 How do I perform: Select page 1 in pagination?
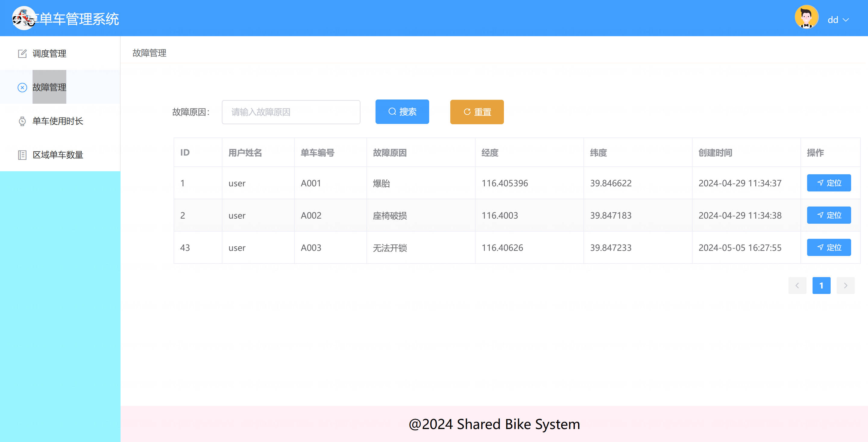821,286
